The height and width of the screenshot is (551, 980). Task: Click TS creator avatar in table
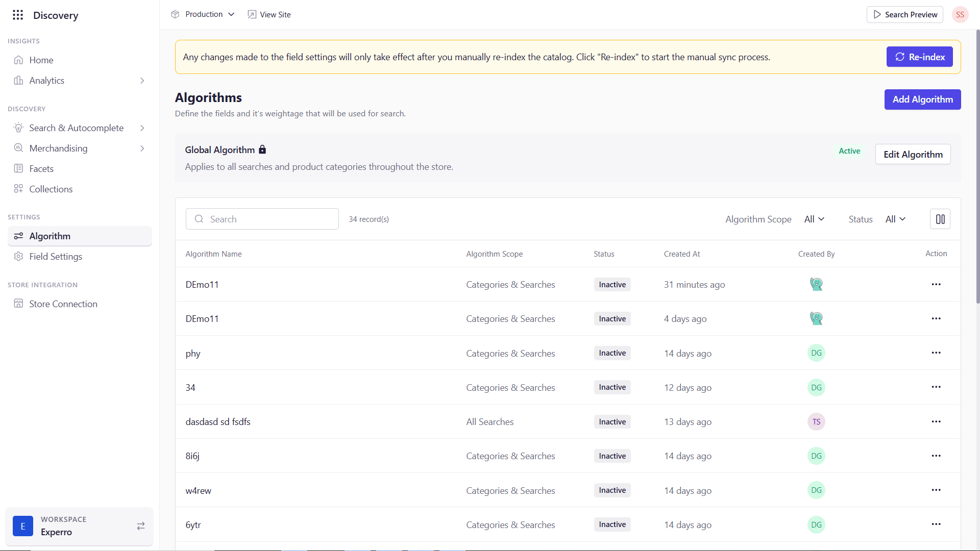pos(816,422)
